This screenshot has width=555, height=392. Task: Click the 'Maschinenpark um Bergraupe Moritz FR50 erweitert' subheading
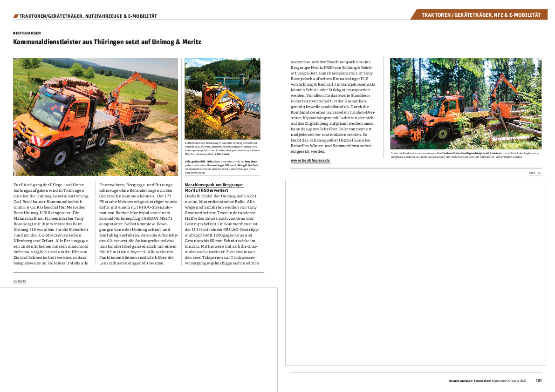pyautogui.click(x=207, y=187)
